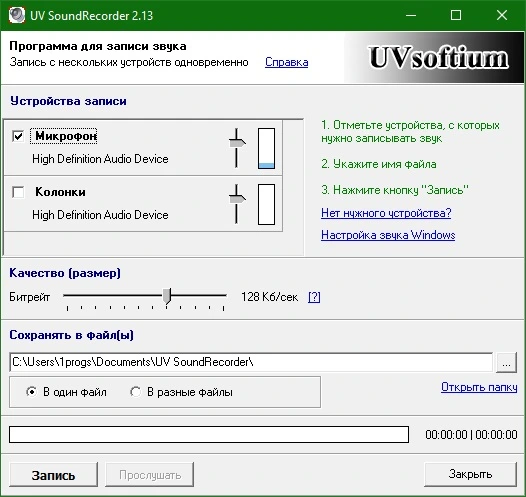This screenshot has width=526, height=497.
Task: Click the '00:00:00 | 00:00:00' time counter
Action: pos(471,435)
